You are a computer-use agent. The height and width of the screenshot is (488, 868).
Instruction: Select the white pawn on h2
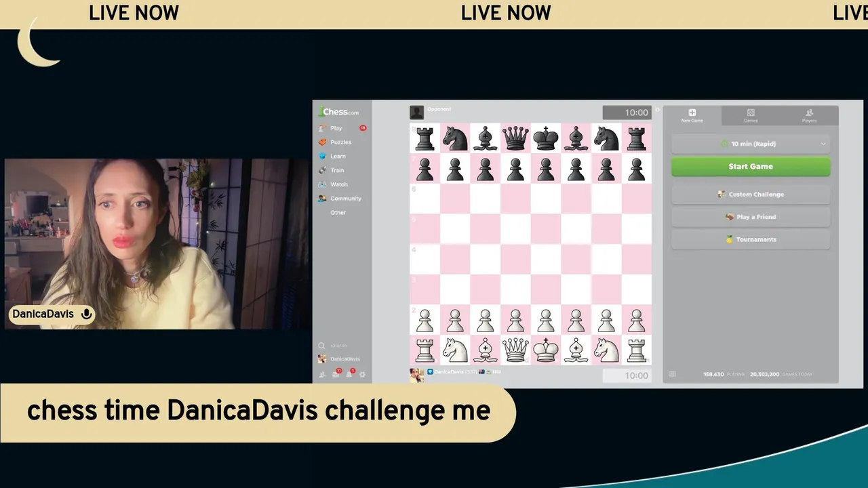[636, 319]
